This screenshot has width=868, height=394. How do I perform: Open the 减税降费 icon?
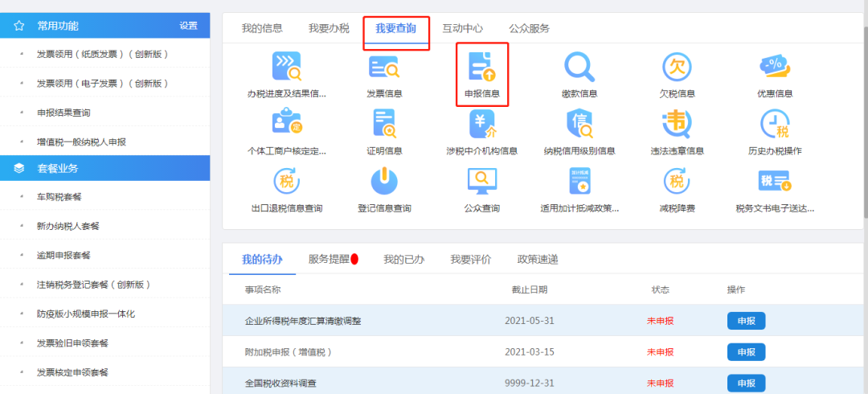click(x=677, y=181)
